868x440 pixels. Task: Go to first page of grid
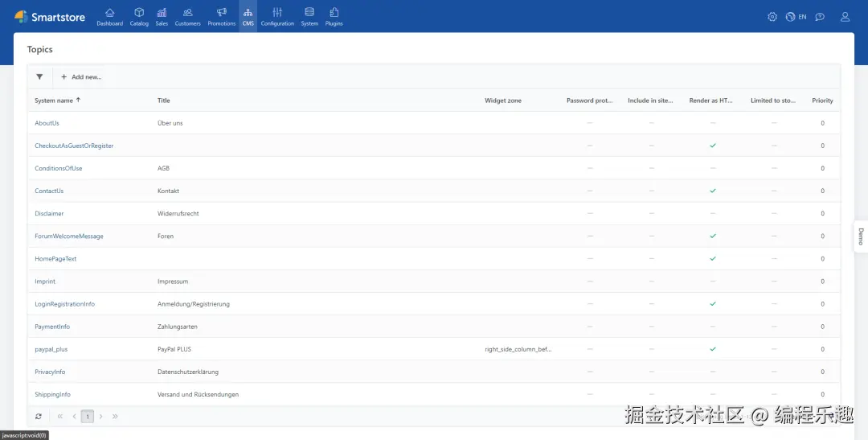click(x=60, y=416)
